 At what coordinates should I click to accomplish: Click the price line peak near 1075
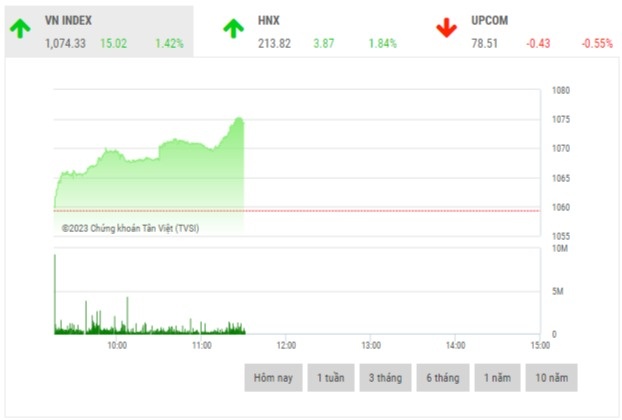click(239, 118)
